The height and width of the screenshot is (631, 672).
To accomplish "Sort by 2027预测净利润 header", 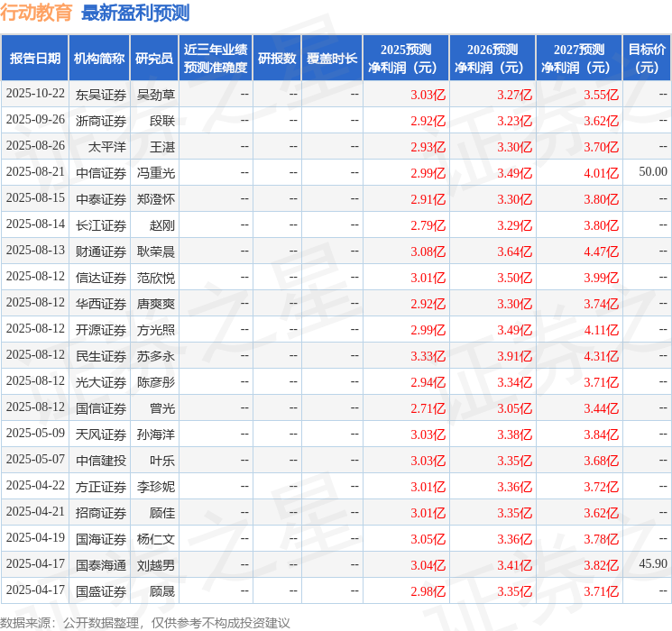I will tap(579, 58).
